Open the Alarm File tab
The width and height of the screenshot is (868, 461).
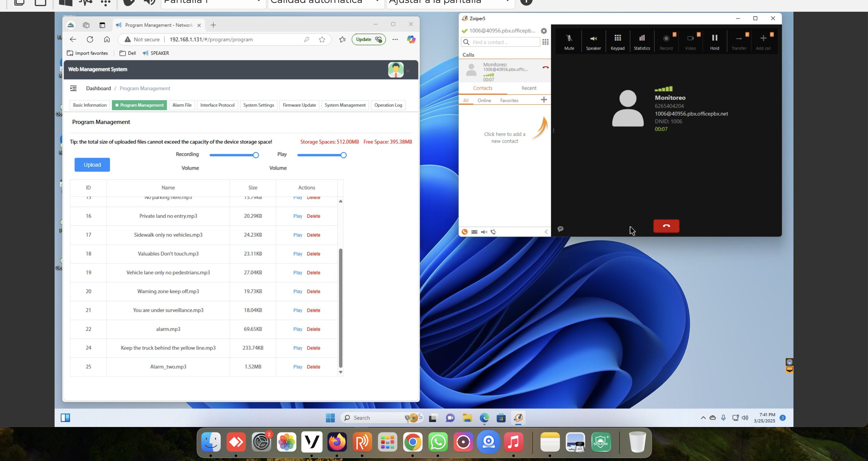click(x=182, y=105)
